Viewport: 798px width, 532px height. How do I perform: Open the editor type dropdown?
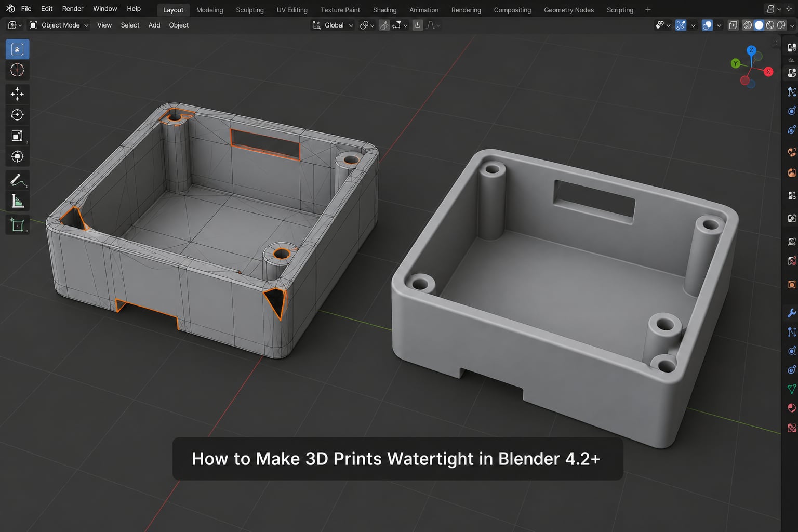(x=15, y=25)
